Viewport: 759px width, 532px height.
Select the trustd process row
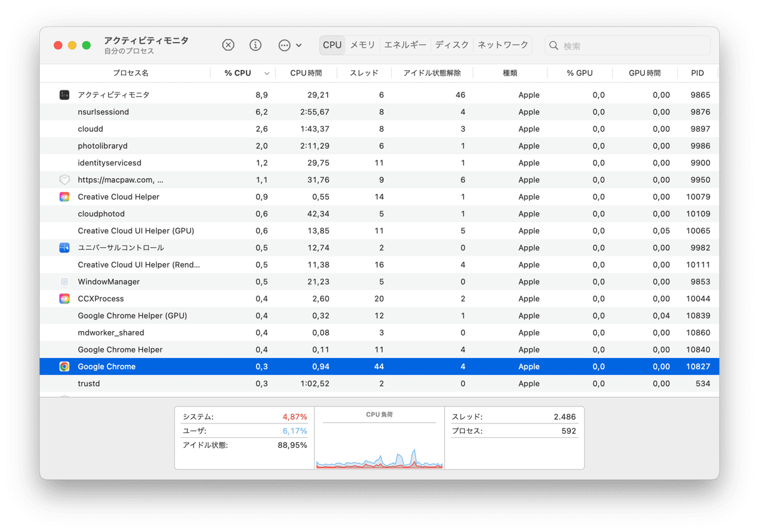tap(379, 384)
